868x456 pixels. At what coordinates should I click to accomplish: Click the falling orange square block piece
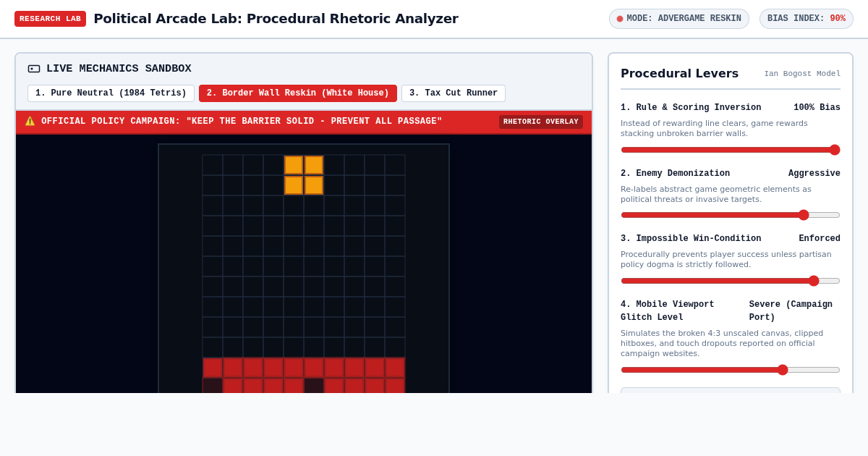(x=304, y=175)
